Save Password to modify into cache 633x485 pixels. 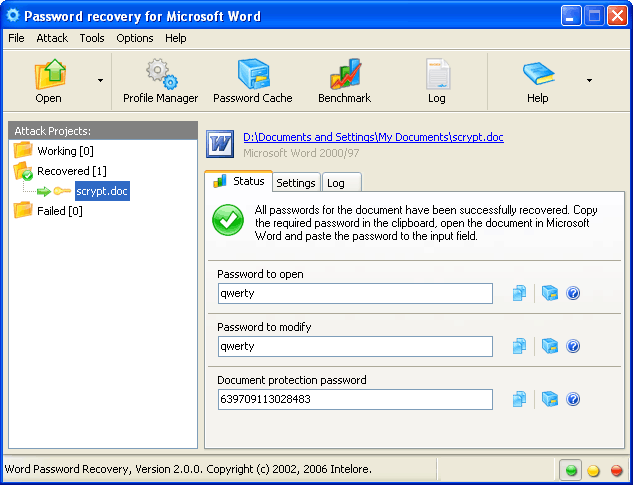[549, 346]
